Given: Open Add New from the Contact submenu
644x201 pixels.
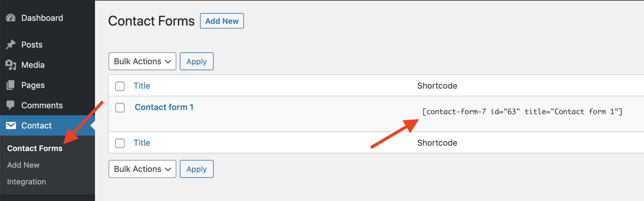Looking at the screenshot, I should tap(23, 165).
